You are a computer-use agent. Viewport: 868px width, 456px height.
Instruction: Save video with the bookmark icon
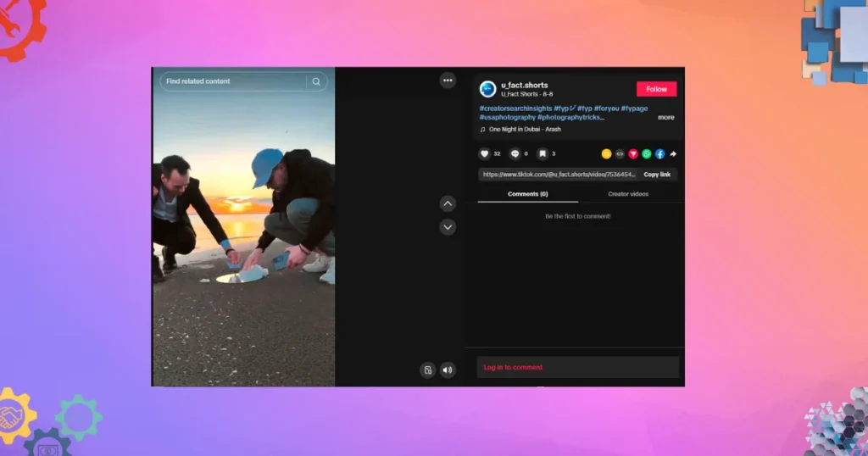(542, 153)
